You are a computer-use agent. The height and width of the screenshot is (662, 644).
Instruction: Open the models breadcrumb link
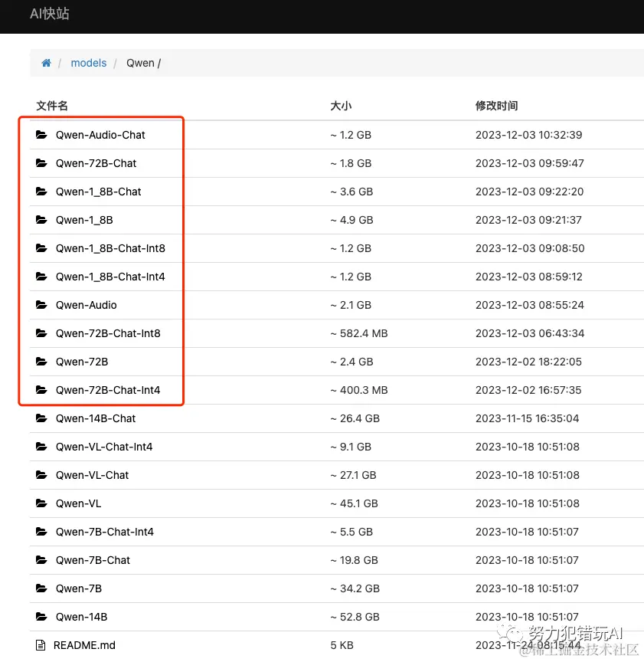pyautogui.click(x=89, y=63)
